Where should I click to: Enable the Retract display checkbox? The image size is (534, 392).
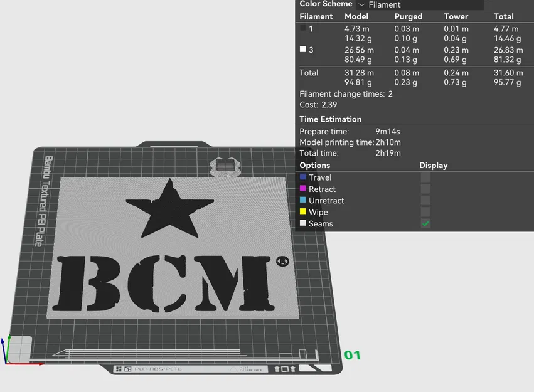[425, 189]
